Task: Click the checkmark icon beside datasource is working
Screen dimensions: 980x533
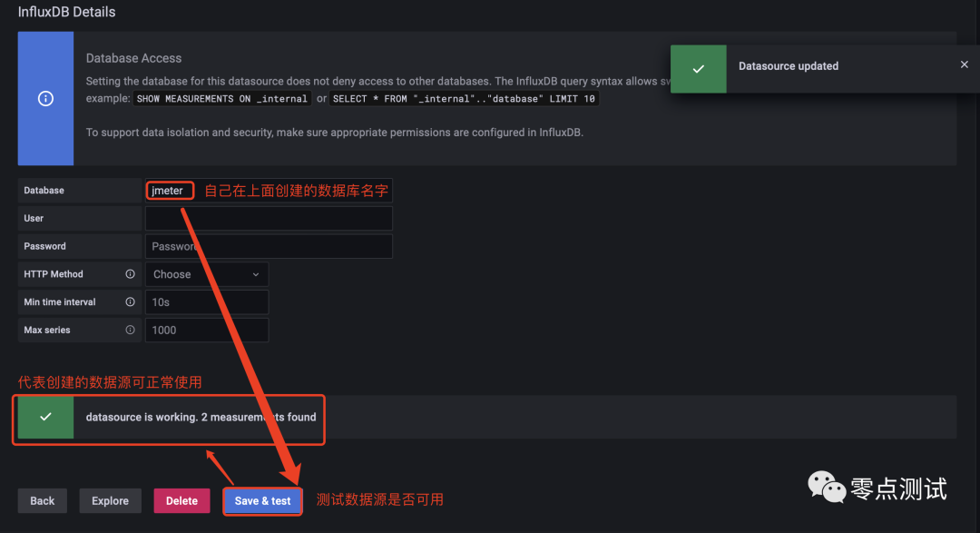Action: (x=45, y=417)
